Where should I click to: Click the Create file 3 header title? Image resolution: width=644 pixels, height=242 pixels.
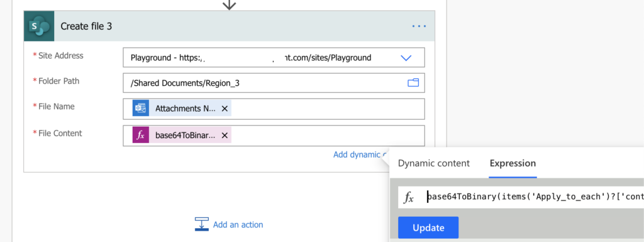pos(86,26)
